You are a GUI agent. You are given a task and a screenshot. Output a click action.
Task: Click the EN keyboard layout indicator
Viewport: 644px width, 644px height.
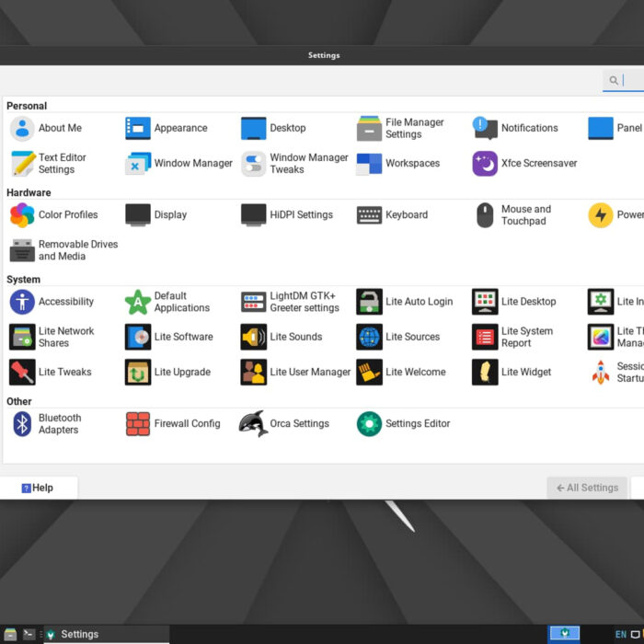621,635
